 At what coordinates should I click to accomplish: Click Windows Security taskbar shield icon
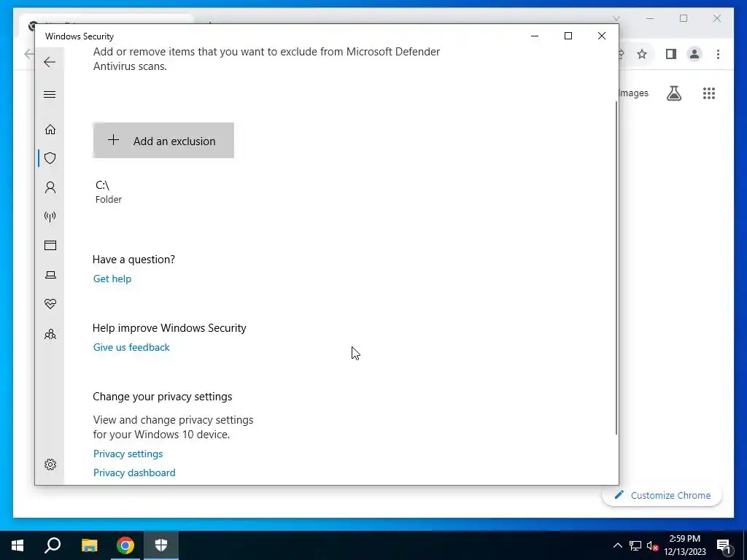(161, 545)
